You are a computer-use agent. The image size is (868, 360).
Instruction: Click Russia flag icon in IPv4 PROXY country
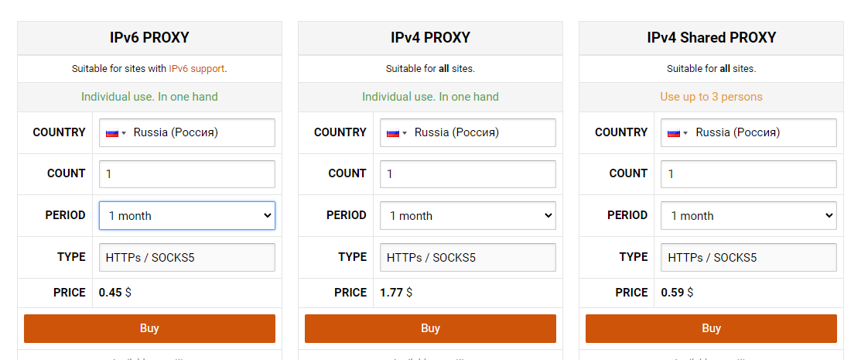(392, 133)
